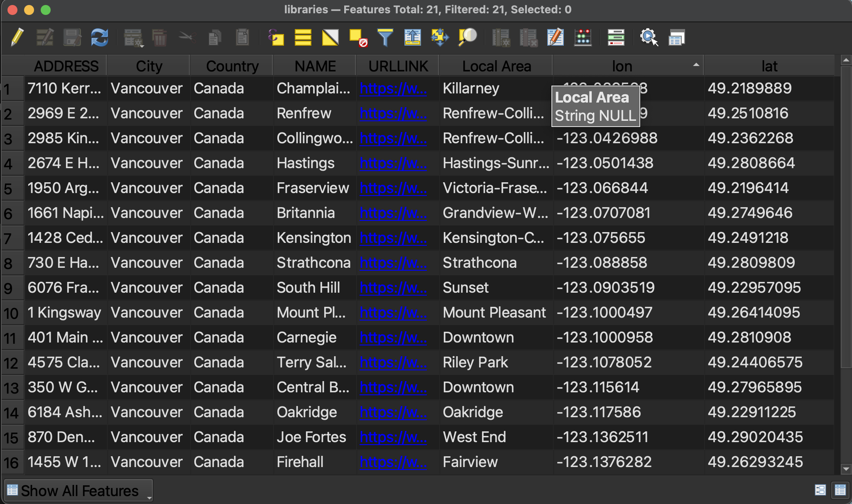Image resolution: width=852 pixels, height=504 pixels.
Task: Click the scrollbar down arrow
Action: point(846,469)
